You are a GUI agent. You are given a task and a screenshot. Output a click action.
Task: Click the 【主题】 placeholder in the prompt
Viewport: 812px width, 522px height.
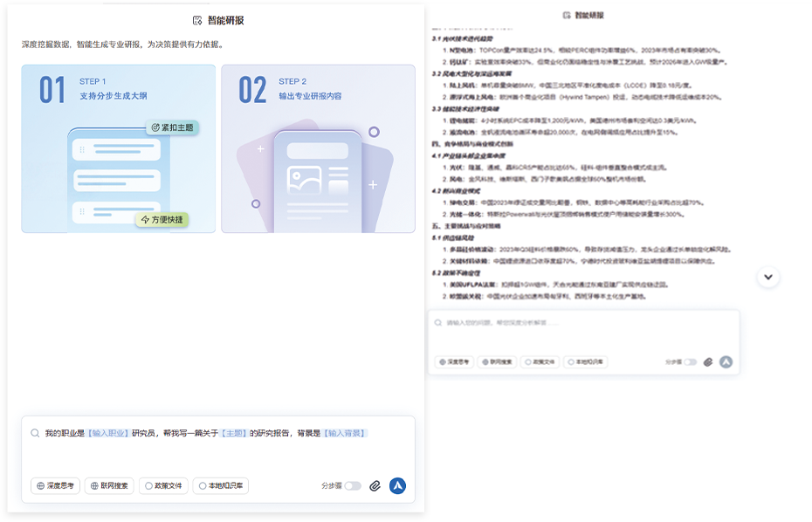pyautogui.click(x=233, y=433)
